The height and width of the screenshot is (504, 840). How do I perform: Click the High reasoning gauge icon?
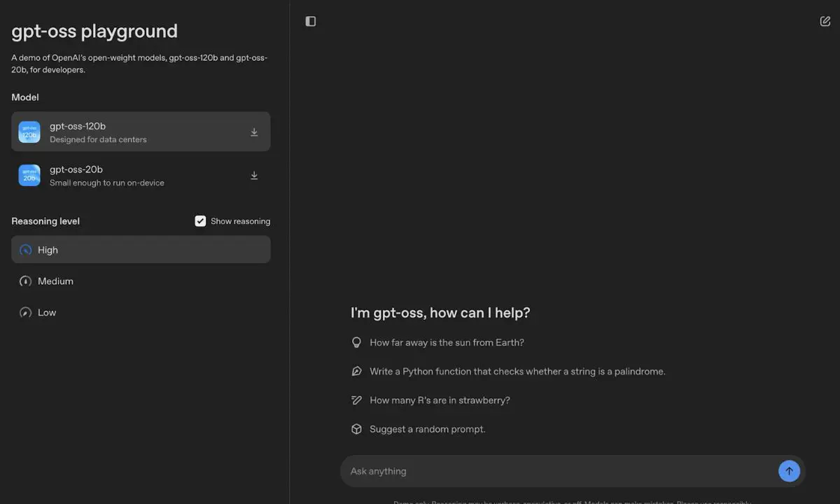[x=26, y=250]
